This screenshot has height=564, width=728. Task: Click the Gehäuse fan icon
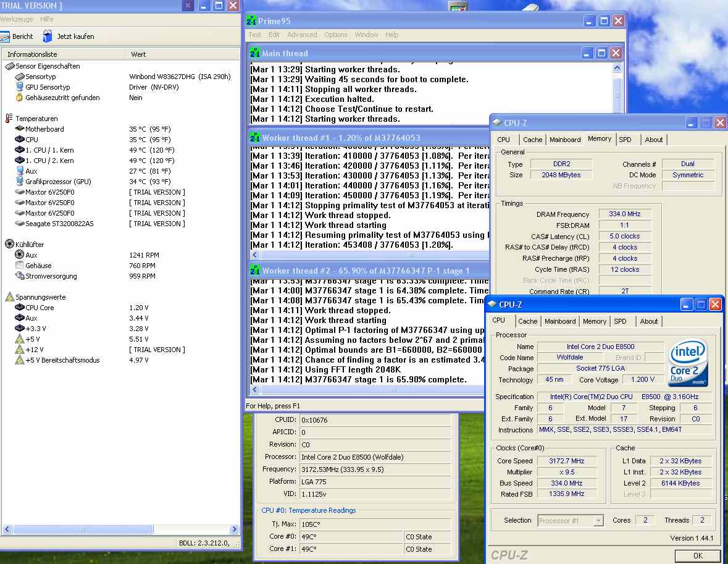coord(20,265)
